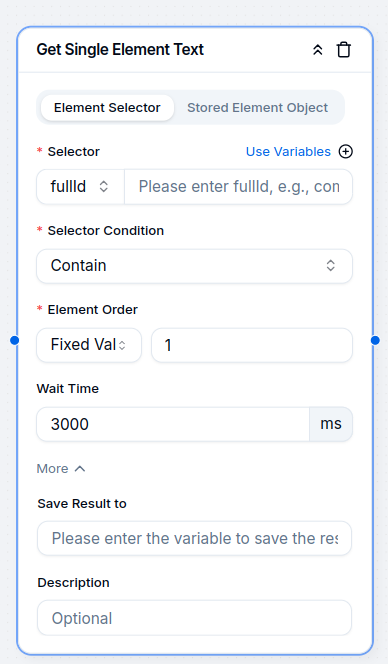Switch to Element Selector tab

click(107, 108)
